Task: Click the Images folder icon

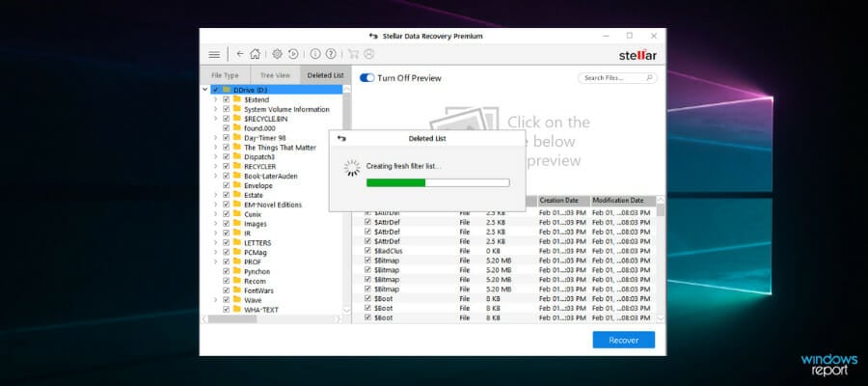Action: [x=237, y=224]
